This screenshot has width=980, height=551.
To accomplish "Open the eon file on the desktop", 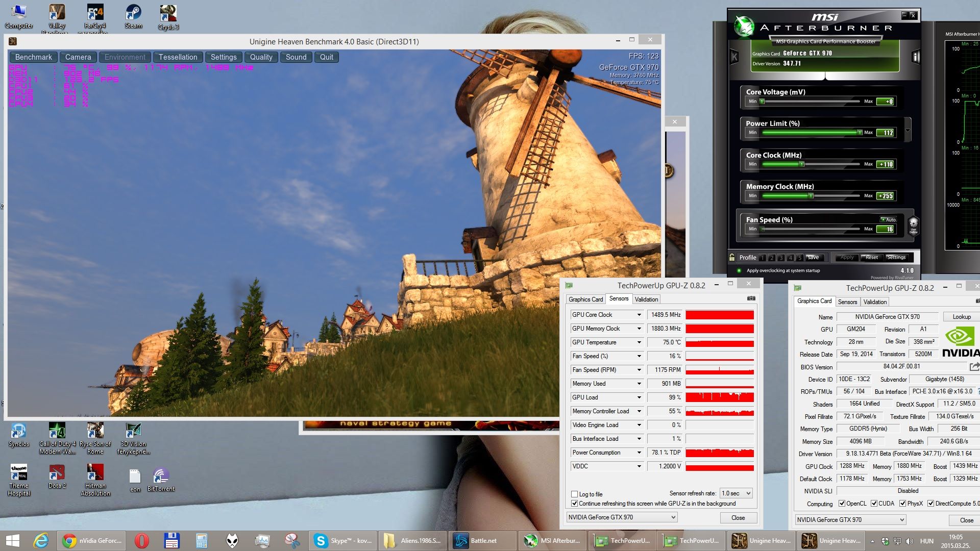I will coord(135,481).
